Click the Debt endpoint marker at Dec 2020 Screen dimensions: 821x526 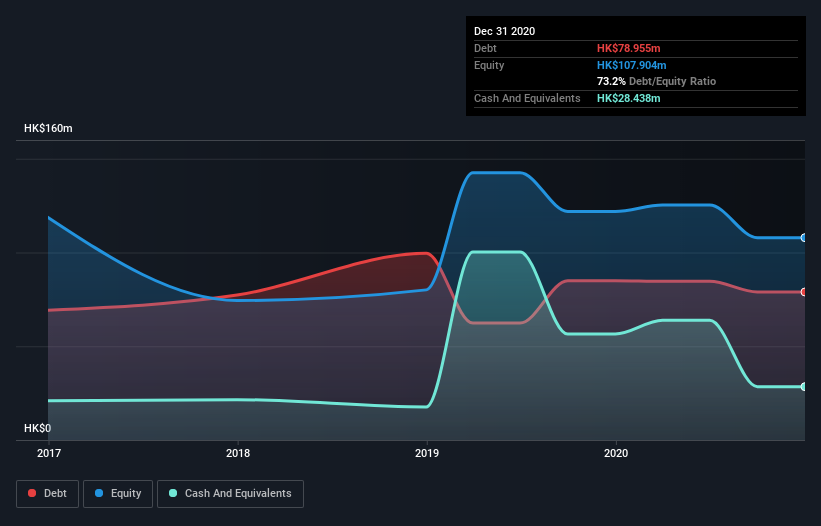tap(804, 292)
